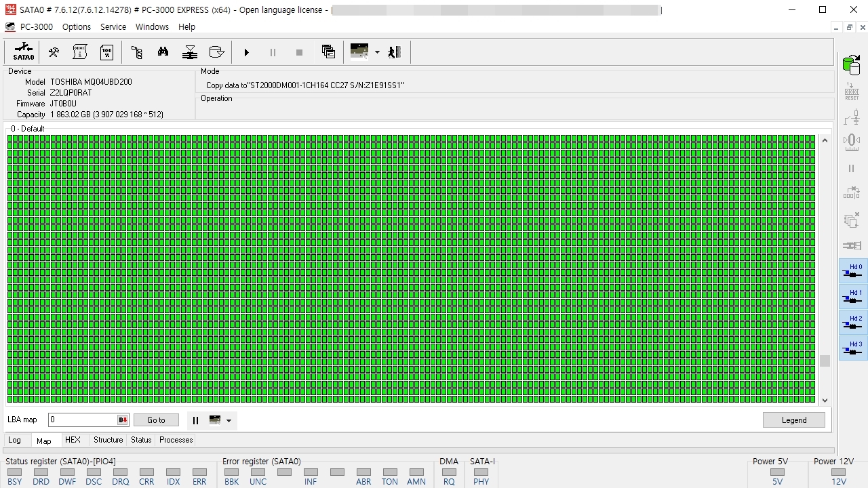Pause the map with the pause icon
868x488 pixels.
195,420
